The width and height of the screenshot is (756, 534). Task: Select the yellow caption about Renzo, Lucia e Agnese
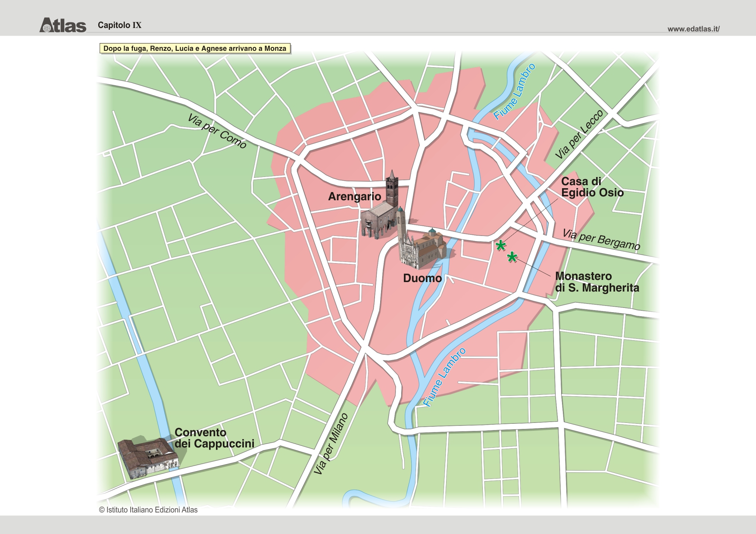coord(195,48)
